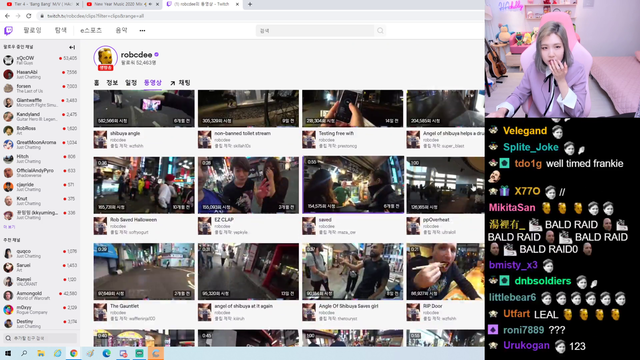640x360 pixels.
Task: Open the orange C app in taskbar
Action: point(156,353)
